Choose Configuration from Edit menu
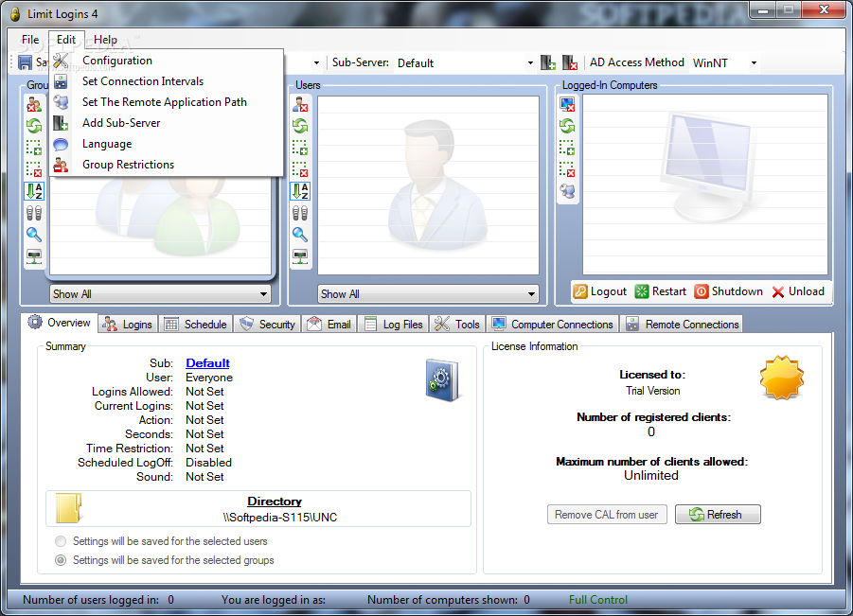Image resolution: width=853 pixels, height=616 pixels. [167, 61]
